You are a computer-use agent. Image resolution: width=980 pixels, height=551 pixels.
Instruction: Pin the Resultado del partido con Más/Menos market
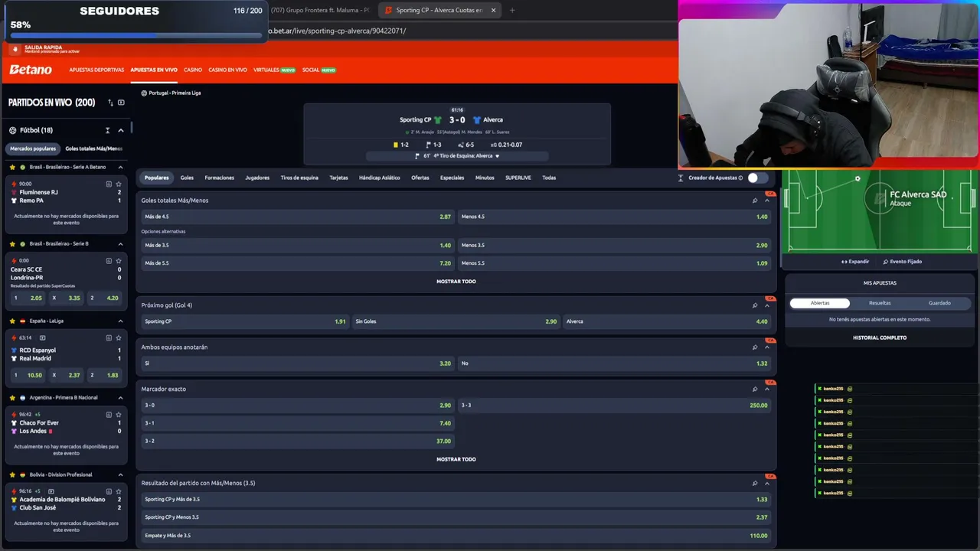pyautogui.click(x=755, y=483)
